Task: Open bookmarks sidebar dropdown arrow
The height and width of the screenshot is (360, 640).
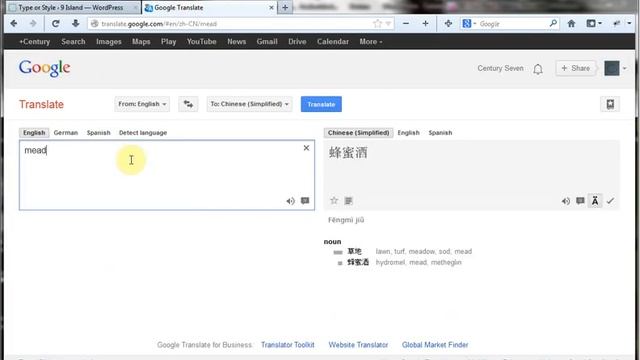Action: click(x=600, y=24)
